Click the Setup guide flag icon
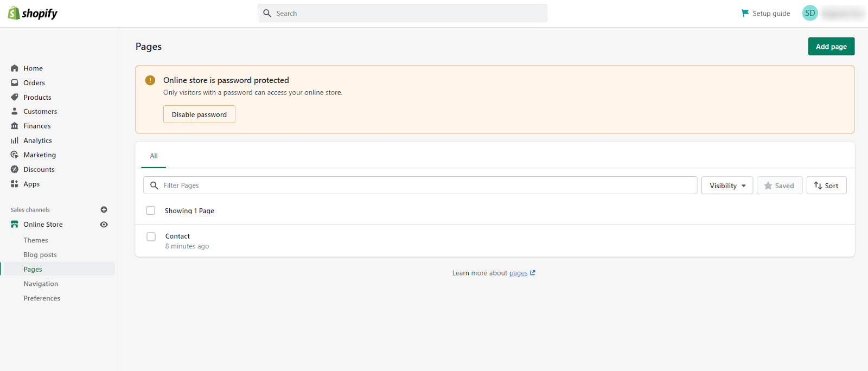Viewport: 868px width, 371px height. click(x=745, y=13)
